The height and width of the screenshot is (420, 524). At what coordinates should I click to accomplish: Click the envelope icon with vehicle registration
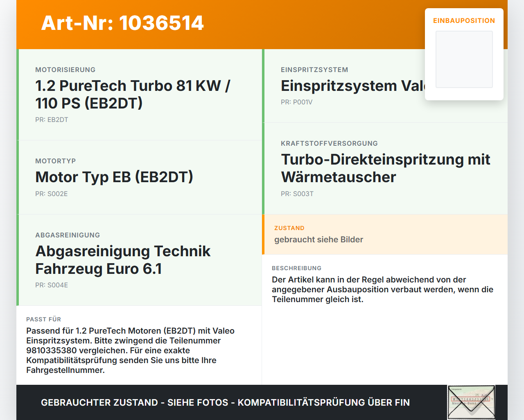[472, 402]
